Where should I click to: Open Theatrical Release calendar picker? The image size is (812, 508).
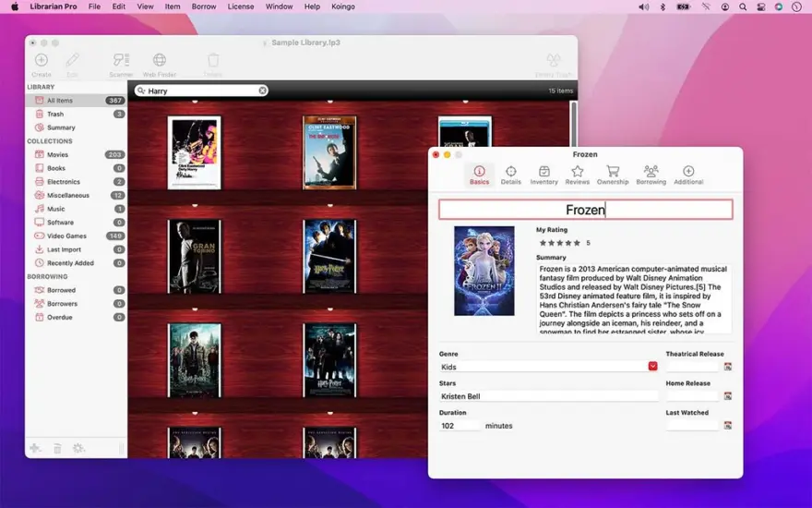click(728, 367)
